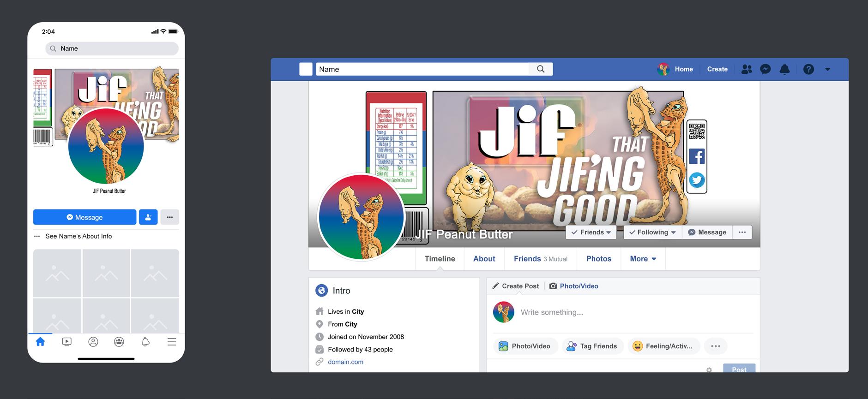Click the composer avatar beside Write something

click(504, 312)
